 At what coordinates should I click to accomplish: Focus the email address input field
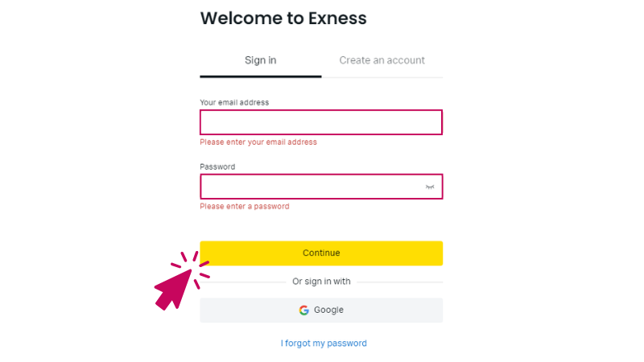321,122
